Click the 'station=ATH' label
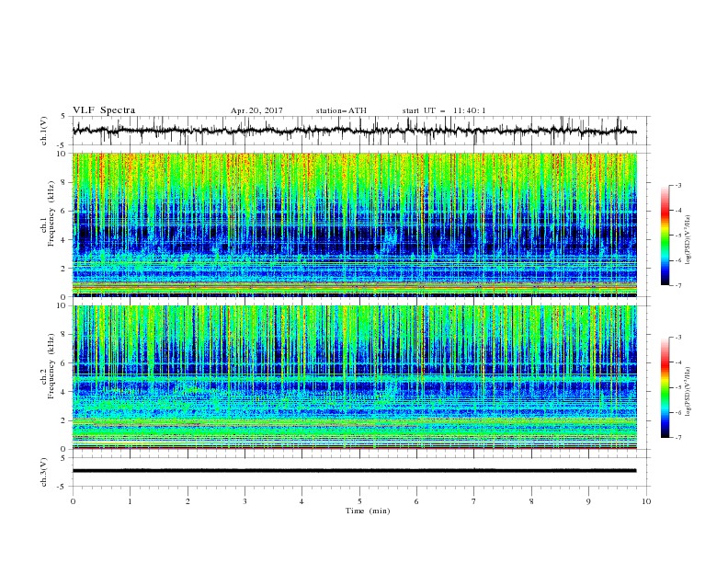The width and height of the screenshot is (728, 563). [341, 110]
